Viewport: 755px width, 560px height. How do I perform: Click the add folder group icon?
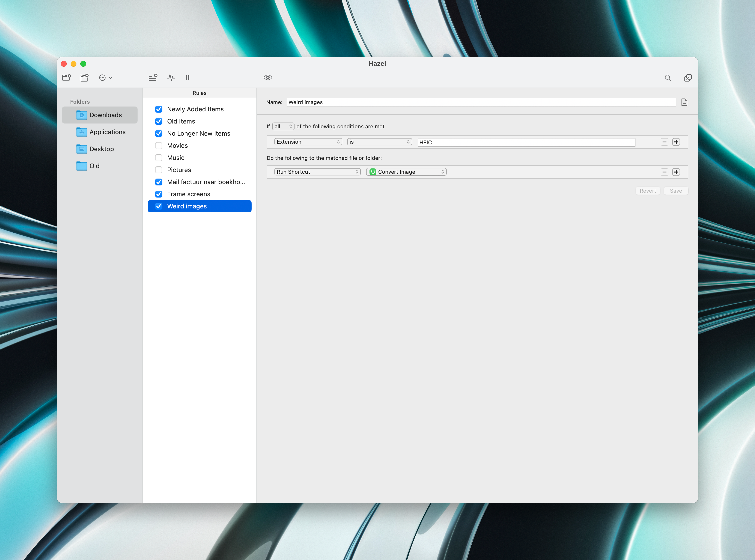[84, 78]
